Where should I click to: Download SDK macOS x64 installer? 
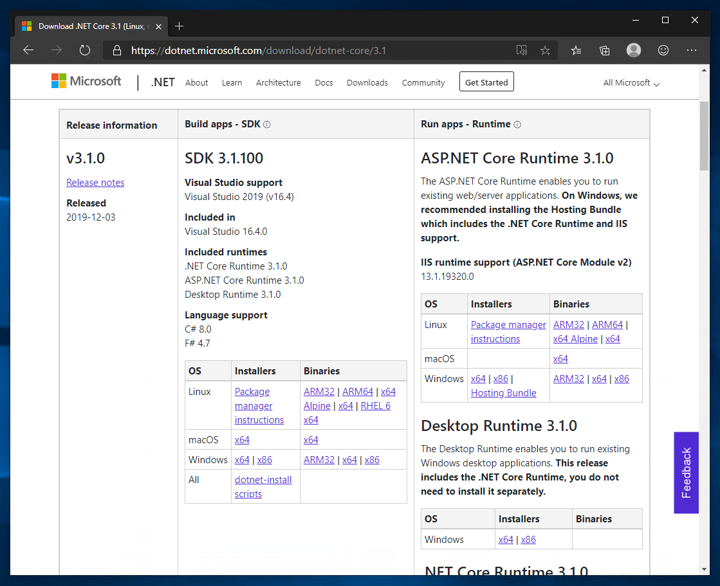point(242,440)
